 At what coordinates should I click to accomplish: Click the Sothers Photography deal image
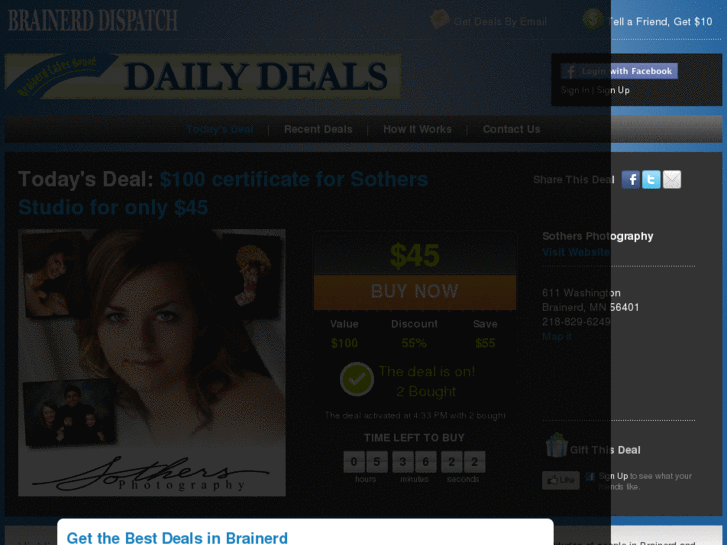point(152,362)
